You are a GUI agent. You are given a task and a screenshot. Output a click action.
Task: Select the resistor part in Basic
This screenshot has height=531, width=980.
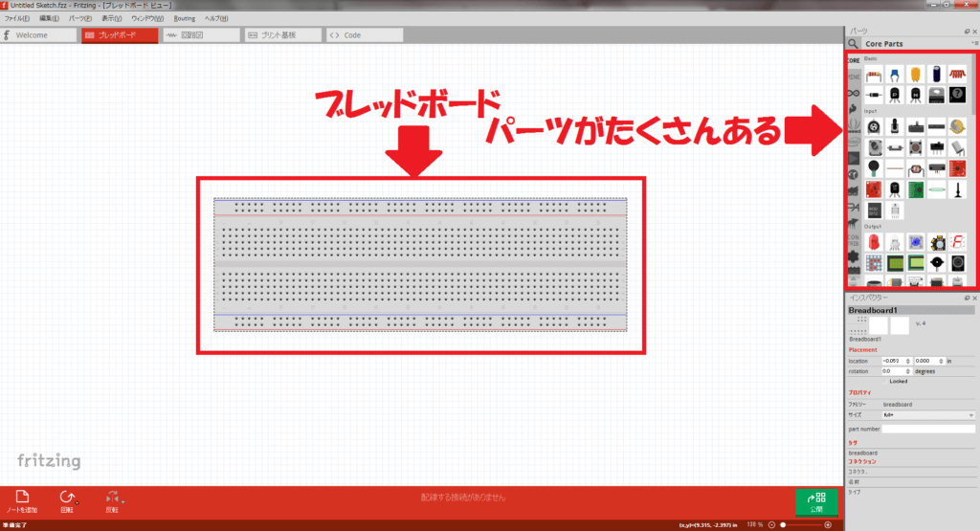(x=874, y=75)
